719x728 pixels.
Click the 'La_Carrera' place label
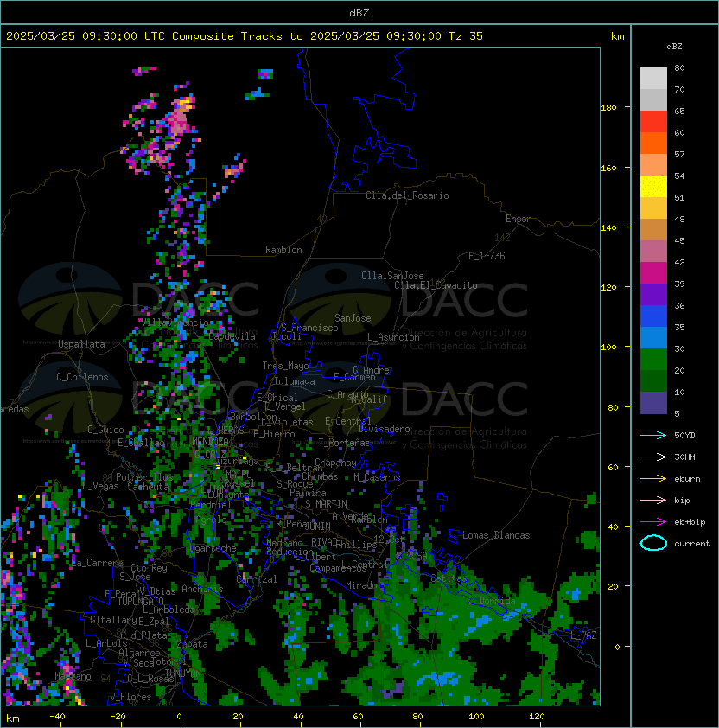click(x=98, y=563)
